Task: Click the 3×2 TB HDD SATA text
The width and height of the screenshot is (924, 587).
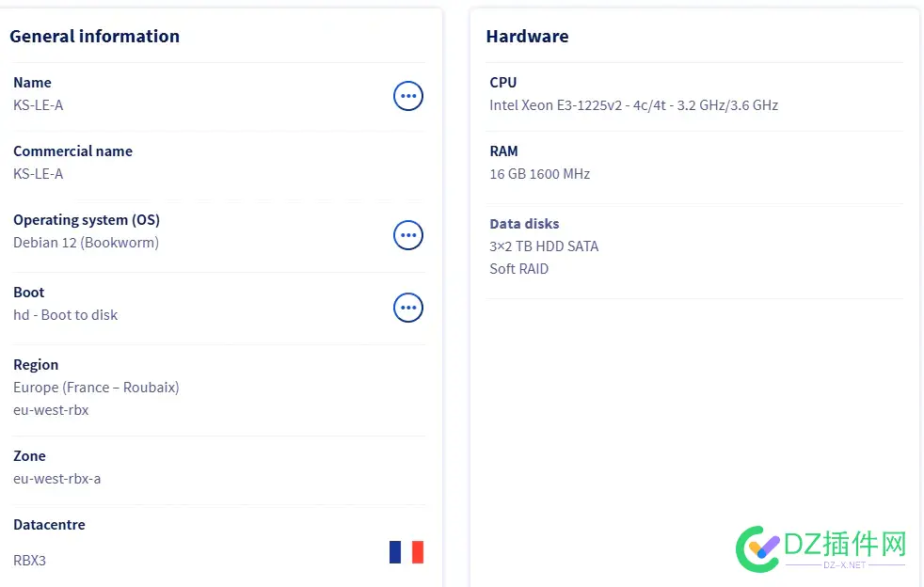Action: click(544, 246)
